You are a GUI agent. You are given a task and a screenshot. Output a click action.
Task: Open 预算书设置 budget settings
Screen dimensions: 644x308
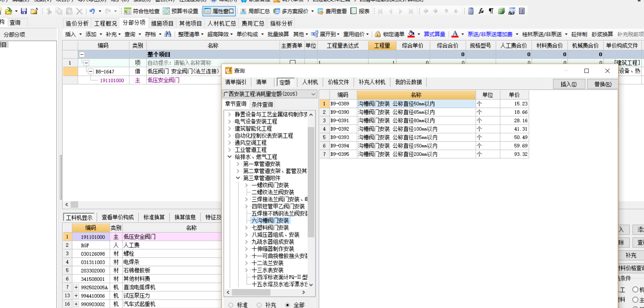tap(180, 11)
